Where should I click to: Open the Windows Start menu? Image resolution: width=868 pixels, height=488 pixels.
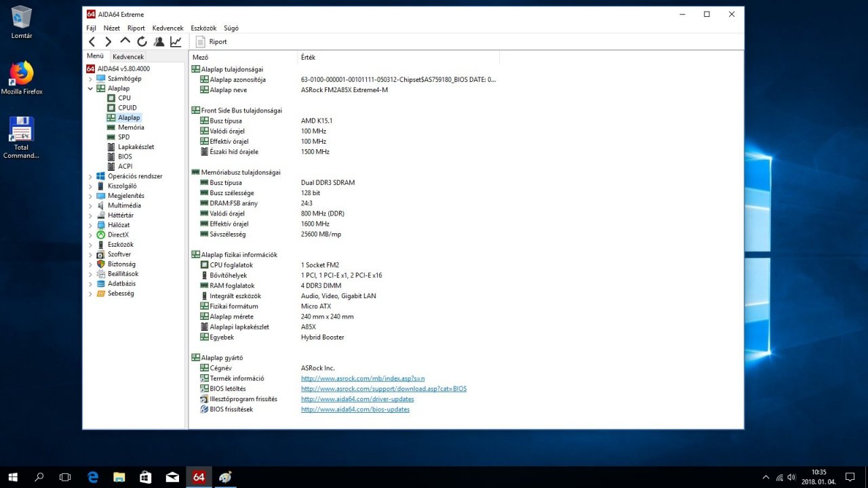pyautogui.click(x=13, y=477)
